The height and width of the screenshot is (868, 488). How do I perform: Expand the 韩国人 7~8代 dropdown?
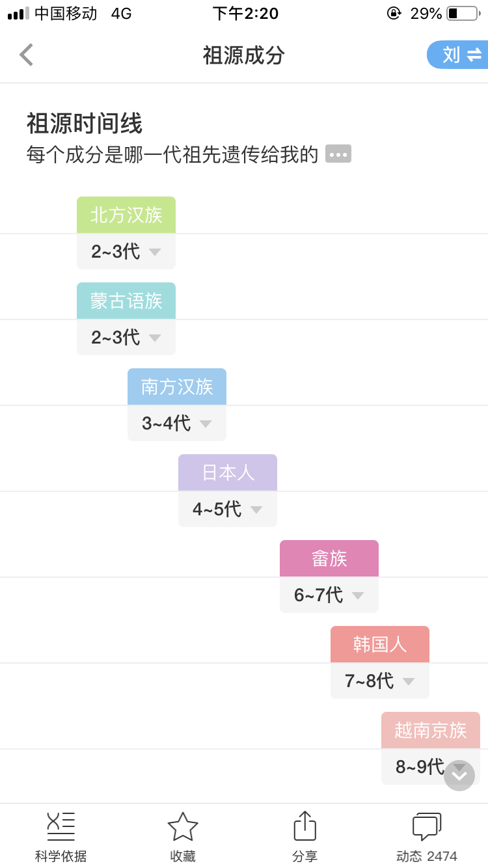(380, 681)
